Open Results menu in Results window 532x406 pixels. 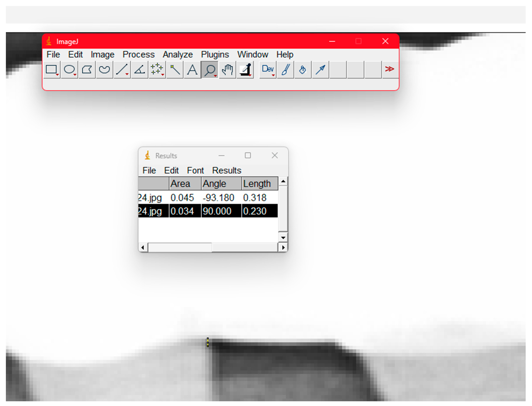226,170
